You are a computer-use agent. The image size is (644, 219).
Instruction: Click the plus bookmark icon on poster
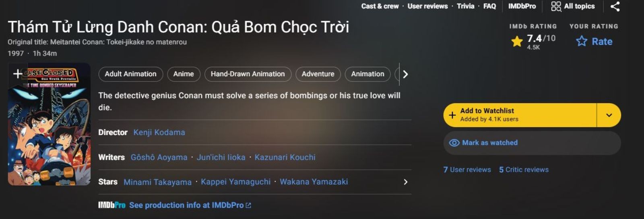coord(18,73)
